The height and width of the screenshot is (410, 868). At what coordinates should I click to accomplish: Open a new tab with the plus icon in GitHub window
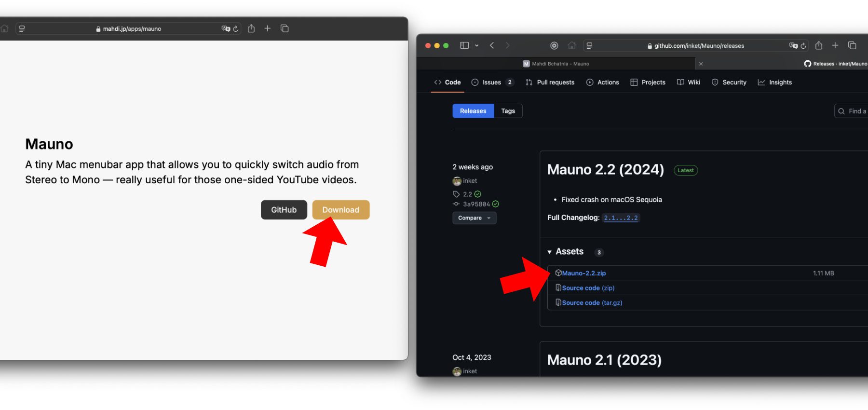(835, 45)
